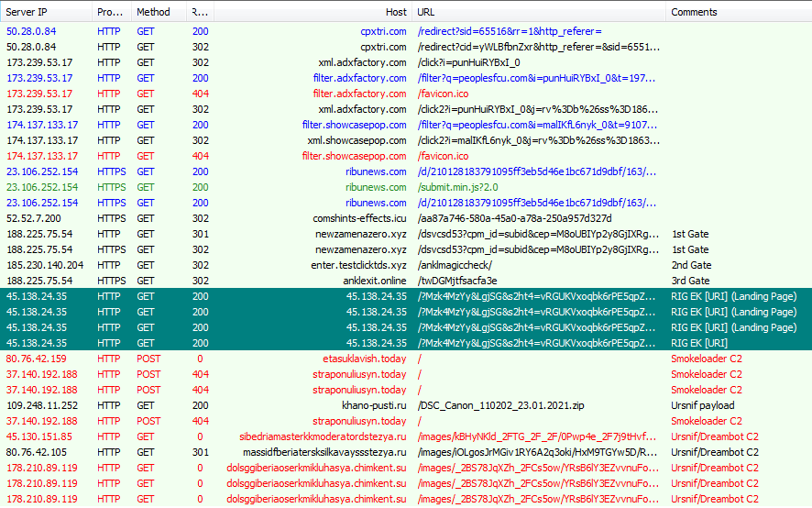812x508 pixels.
Task: Click /redirect?sid=65516 URL
Action: click(x=510, y=31)
